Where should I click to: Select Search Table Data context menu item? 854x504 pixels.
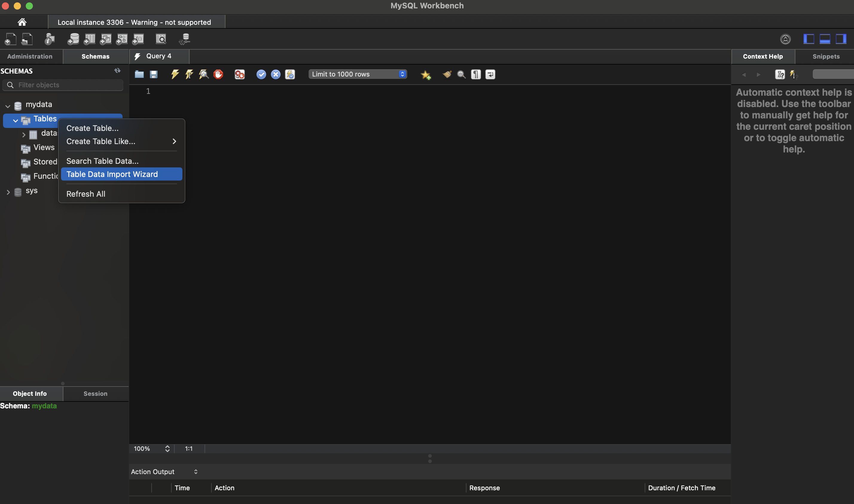pos(102,160)
